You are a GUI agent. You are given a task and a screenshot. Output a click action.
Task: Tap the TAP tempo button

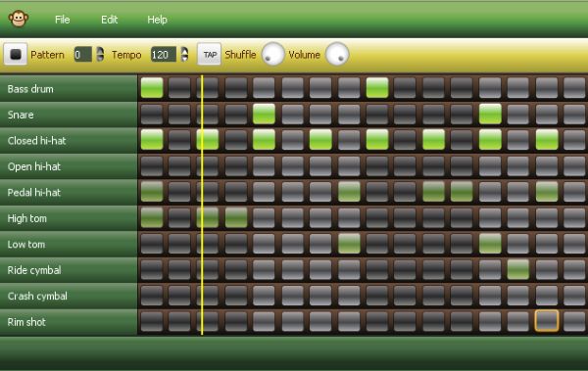tap(210, 55)
